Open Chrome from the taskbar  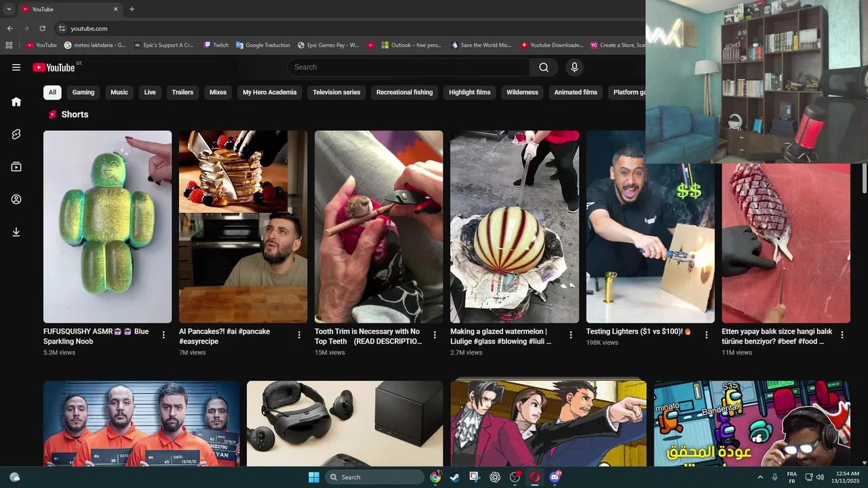pyautogui.click(x=435, y=477)
